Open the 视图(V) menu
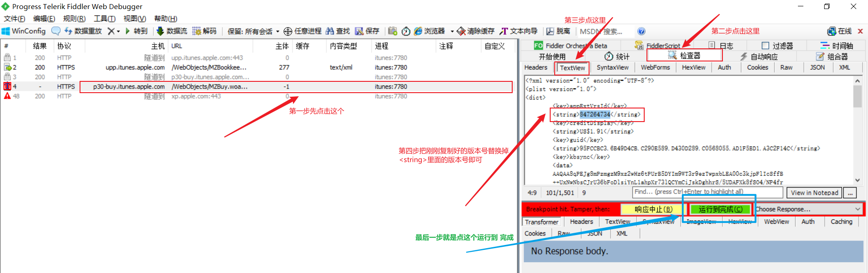868x273 pixels. (x=135, y=19)
